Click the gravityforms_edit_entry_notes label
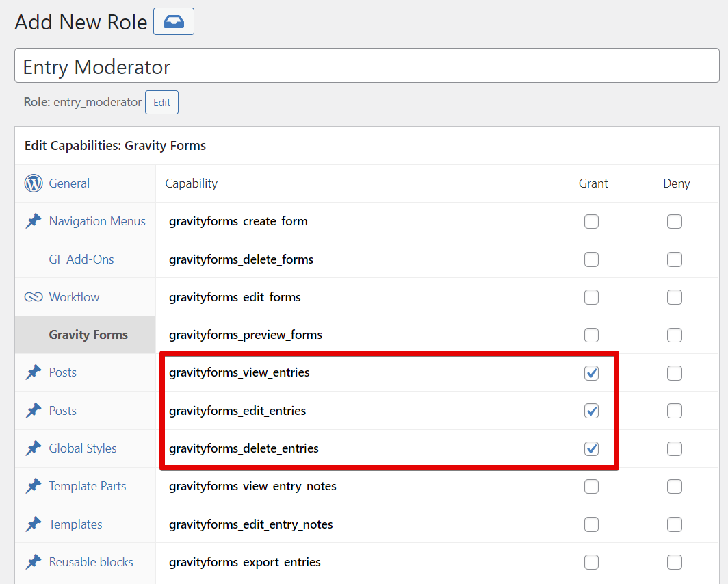 pyautogui.click(x=250, y=524)
